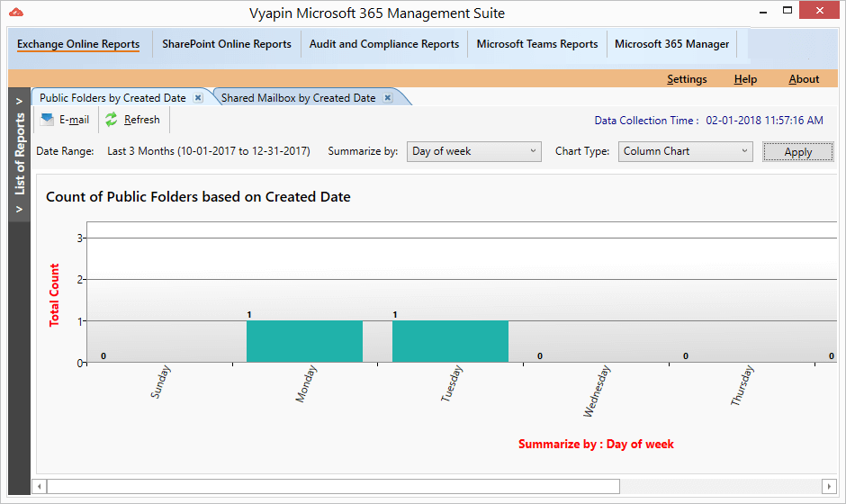Open Microsoft Teams Reports tab

pyautogui.click(x=536, y=44)
